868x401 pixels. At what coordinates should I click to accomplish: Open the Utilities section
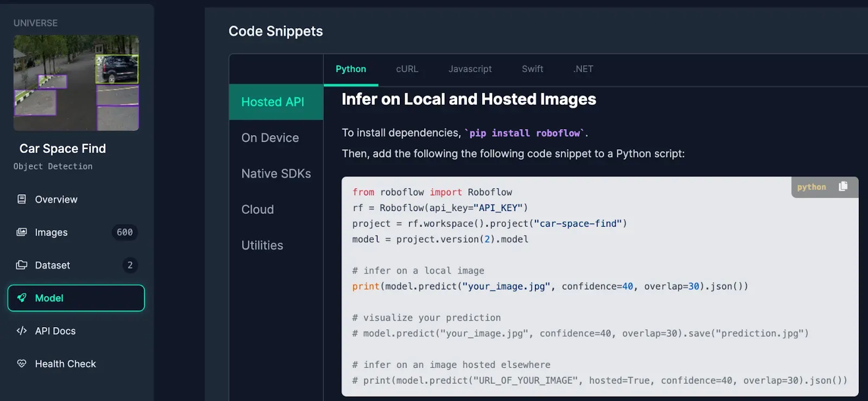(276, 245)
